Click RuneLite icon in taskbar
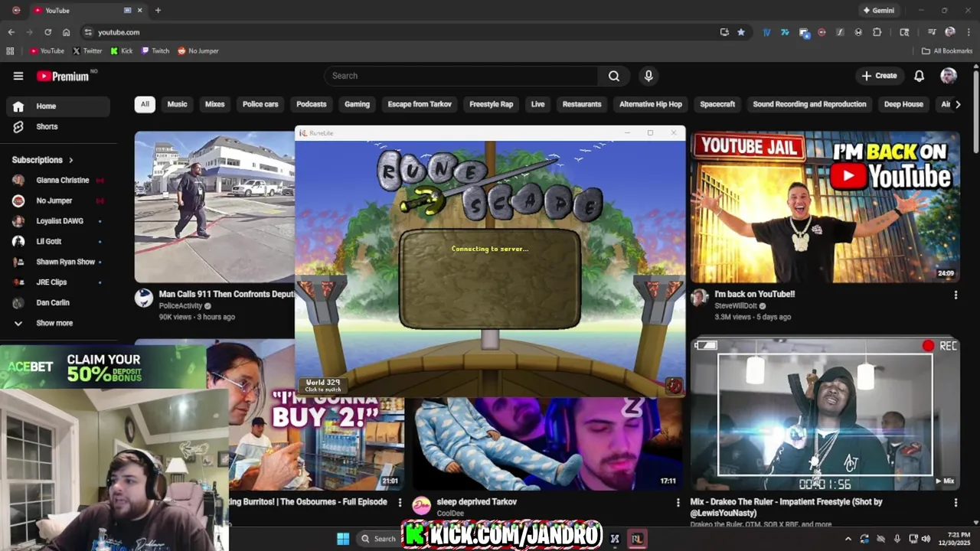The image size is (980, 551). [636, 539]
